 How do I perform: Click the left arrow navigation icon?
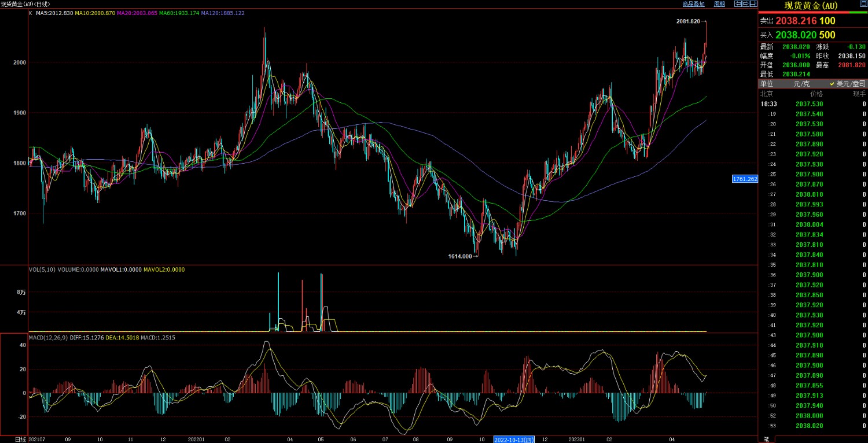(x=738, y=4)
